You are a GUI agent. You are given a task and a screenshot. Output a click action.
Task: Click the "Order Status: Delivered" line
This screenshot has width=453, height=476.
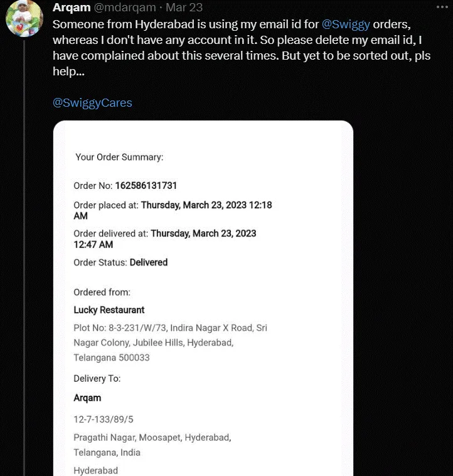(x=120, y=262)
